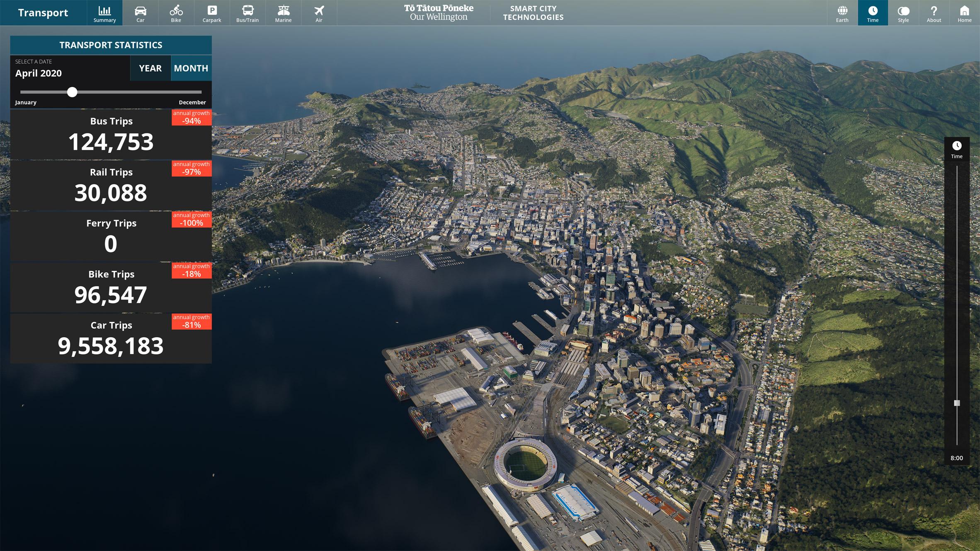The width and height of the screenshot is (980, 551).
Task: Switch date selection to MONTH
Action: click(191, 68)
